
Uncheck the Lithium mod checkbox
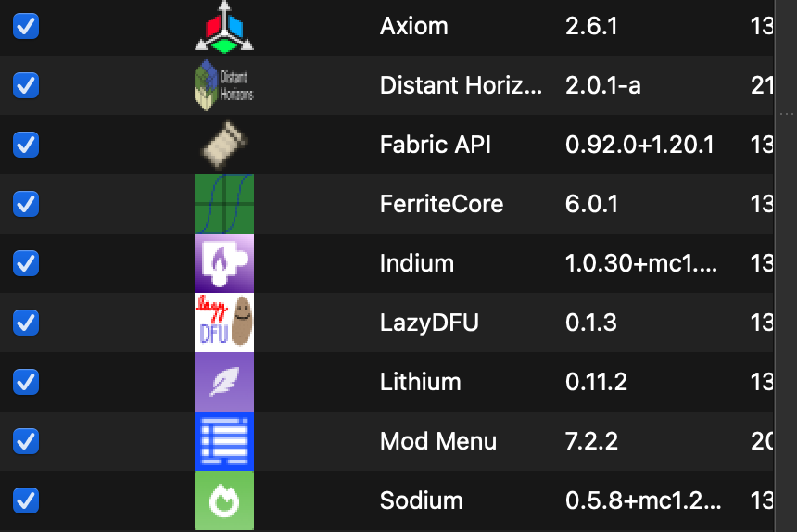tap(26, 382)
